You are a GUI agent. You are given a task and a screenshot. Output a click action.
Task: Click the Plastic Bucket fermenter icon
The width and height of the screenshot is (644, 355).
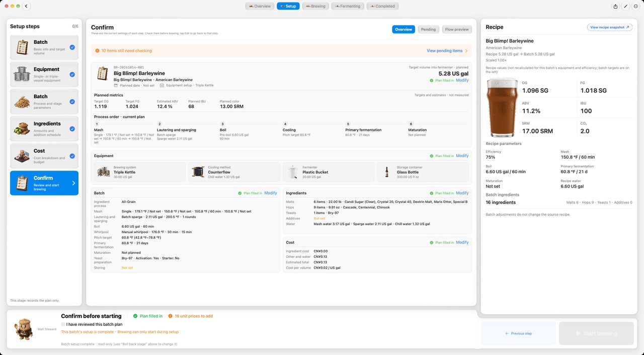pos(292,172)
